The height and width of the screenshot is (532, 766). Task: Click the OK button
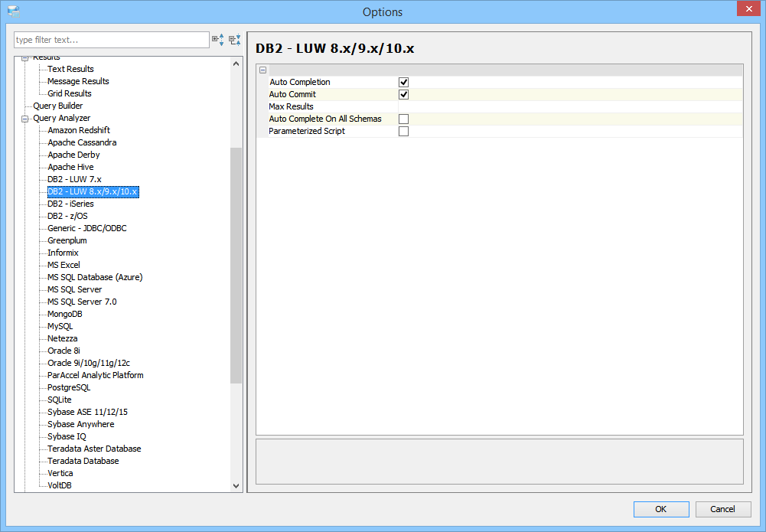pos(661,509)
